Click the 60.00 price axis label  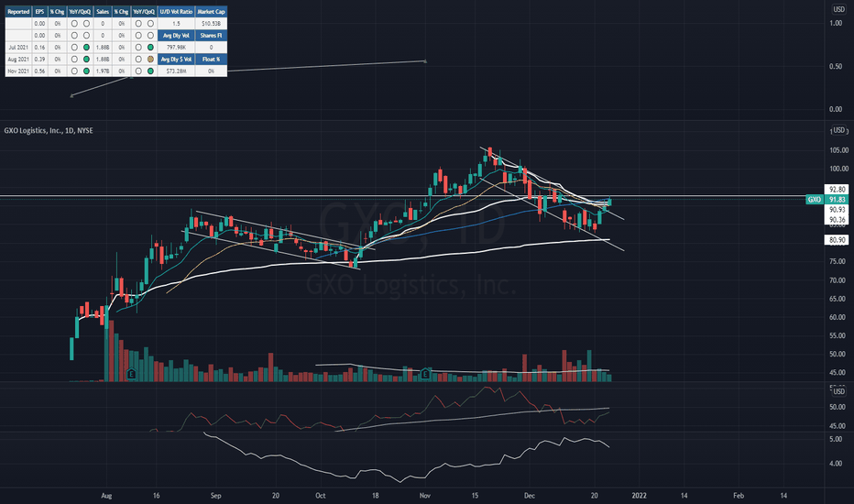coord(838,317)
